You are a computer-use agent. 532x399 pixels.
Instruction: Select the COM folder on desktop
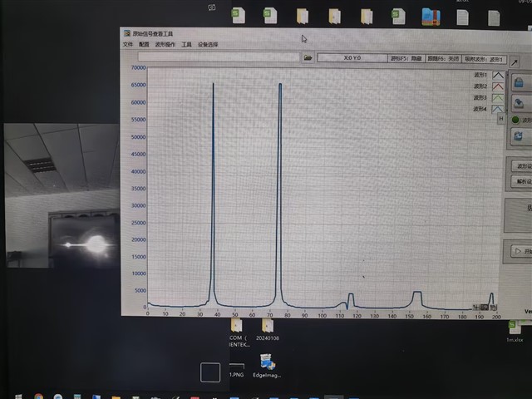click(239, 332)
